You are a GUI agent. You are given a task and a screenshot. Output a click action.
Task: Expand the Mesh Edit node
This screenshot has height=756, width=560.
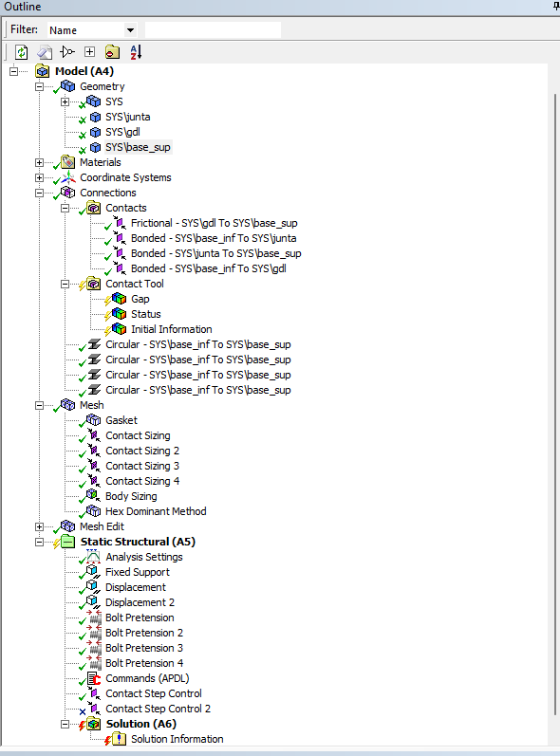tap(40, 527)
